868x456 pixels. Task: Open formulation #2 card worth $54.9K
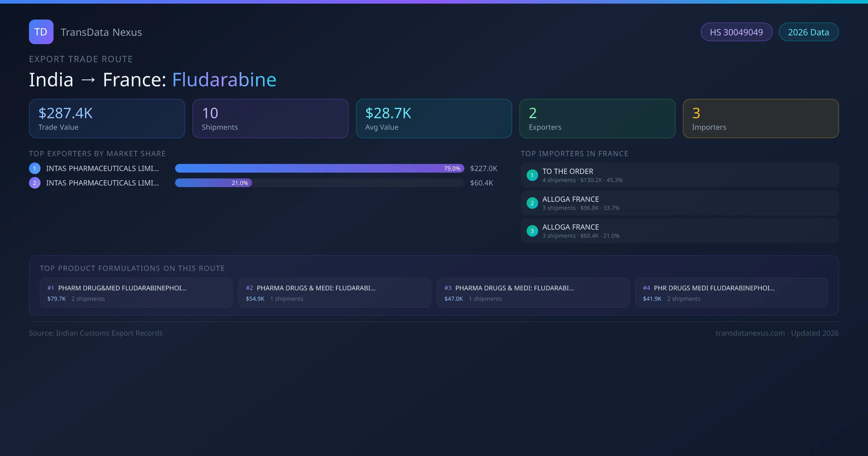click(x=335, y=293)
